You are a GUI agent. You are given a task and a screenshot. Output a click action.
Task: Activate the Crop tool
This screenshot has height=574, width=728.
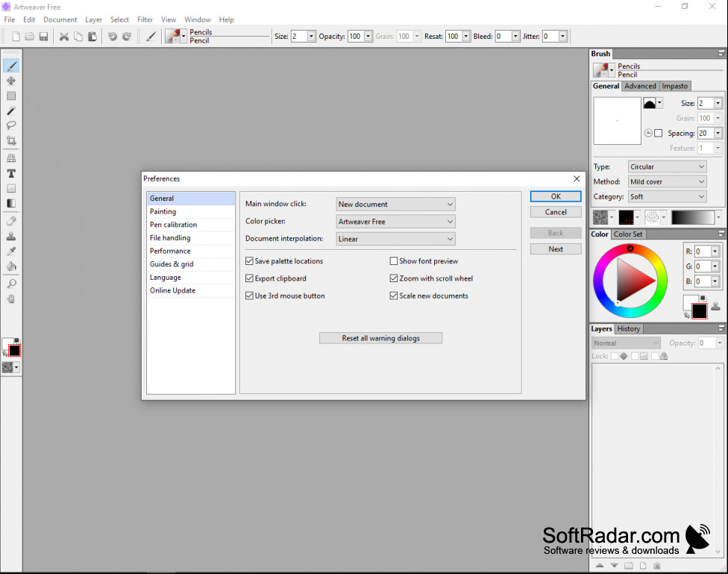point(11,140)
